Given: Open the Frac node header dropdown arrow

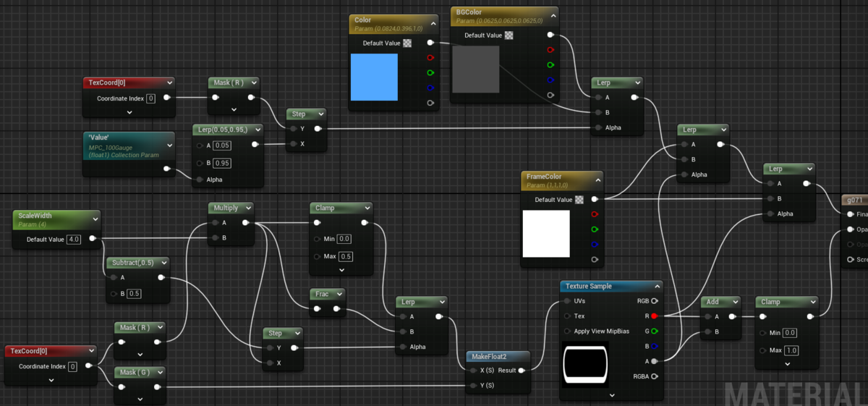Looking at the screenshot, I should pos(338,294).
